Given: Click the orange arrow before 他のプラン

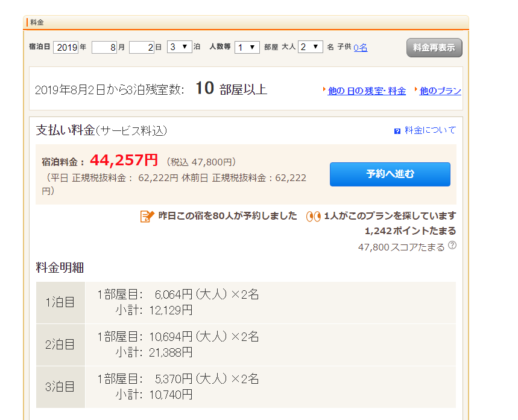Looking at the screenshot, I should 416,89.
